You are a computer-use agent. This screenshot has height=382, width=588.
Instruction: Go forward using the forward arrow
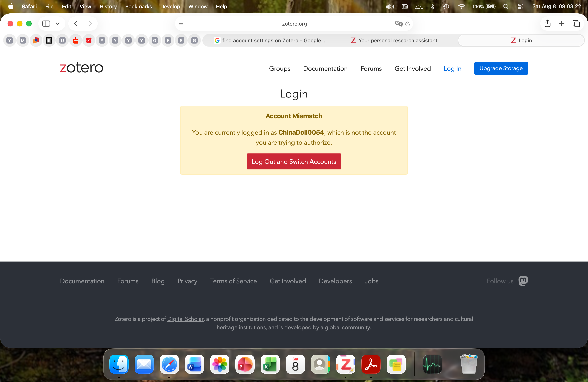pos(90,24)
